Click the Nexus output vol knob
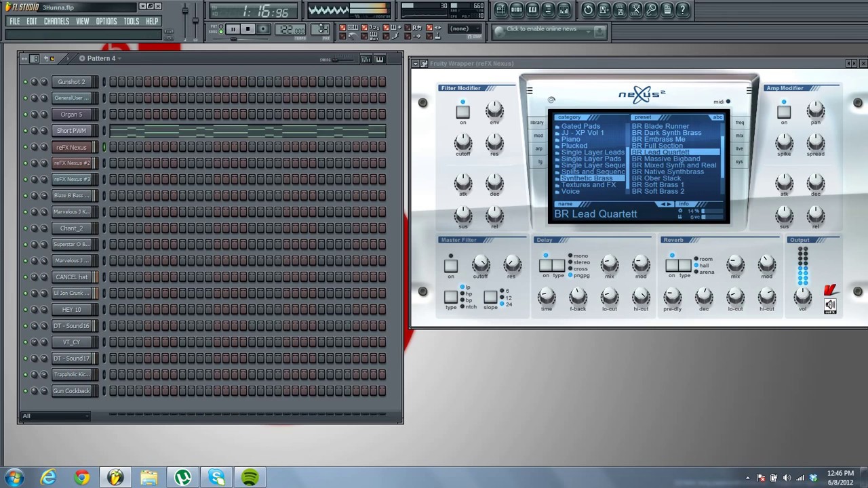Image resolution: width=868 pixels, height=488 pixels. pos(803,296)
